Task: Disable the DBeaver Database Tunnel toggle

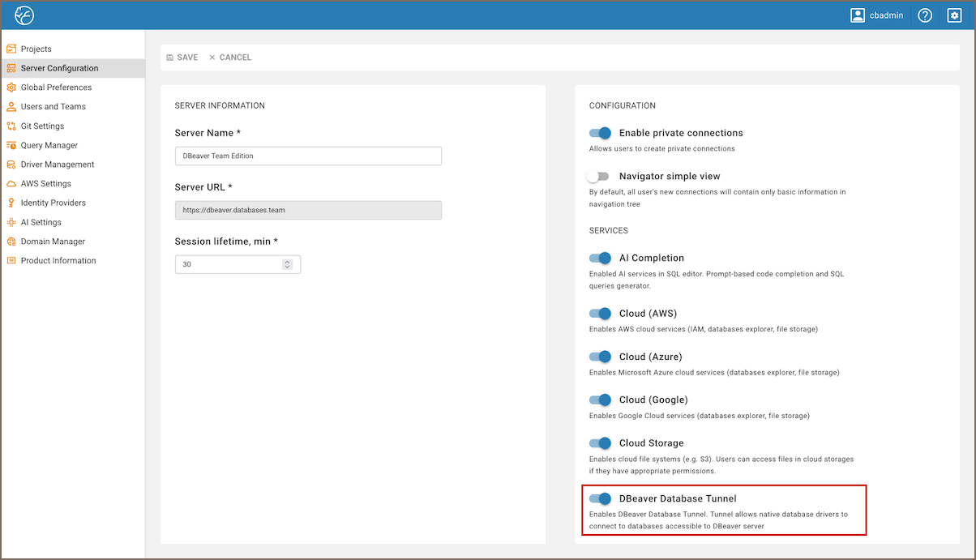Action: (600, 498)
